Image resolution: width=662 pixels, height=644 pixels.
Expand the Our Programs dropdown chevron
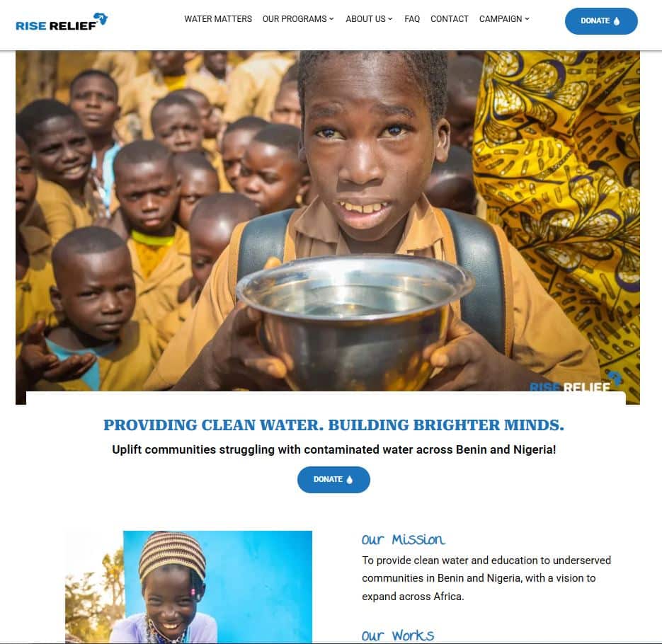331,19
